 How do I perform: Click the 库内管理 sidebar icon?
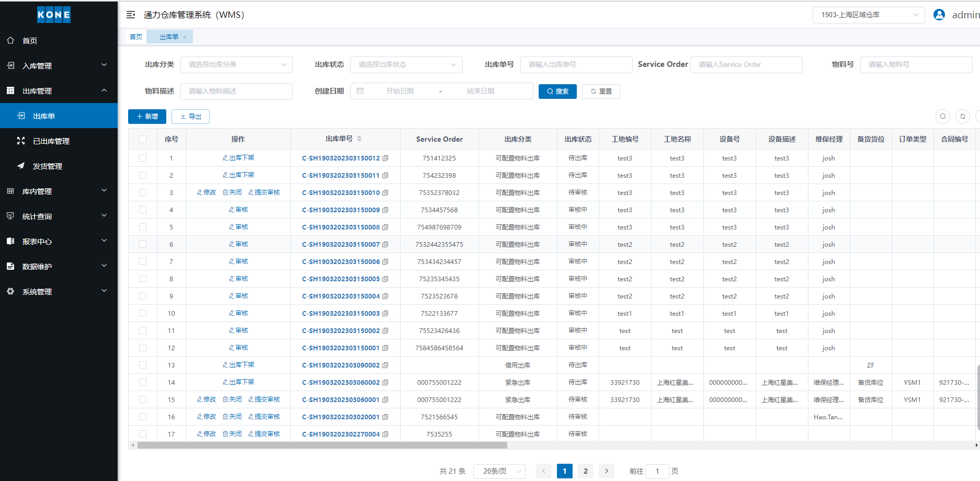(x=10, y=191)
